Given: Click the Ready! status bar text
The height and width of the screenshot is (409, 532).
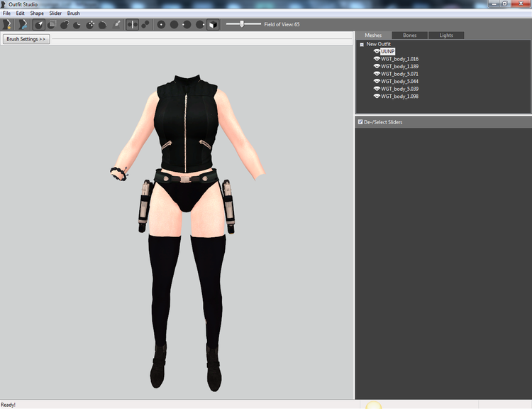Looking at the screenshot, I should 8,405.
